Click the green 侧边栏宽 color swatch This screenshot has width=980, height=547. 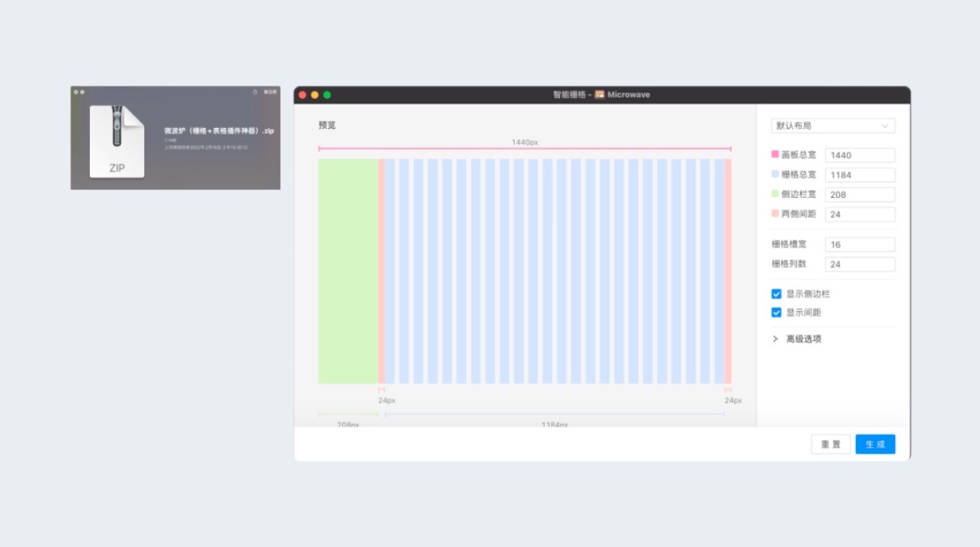pyautogui.click(x=775, y=194)
